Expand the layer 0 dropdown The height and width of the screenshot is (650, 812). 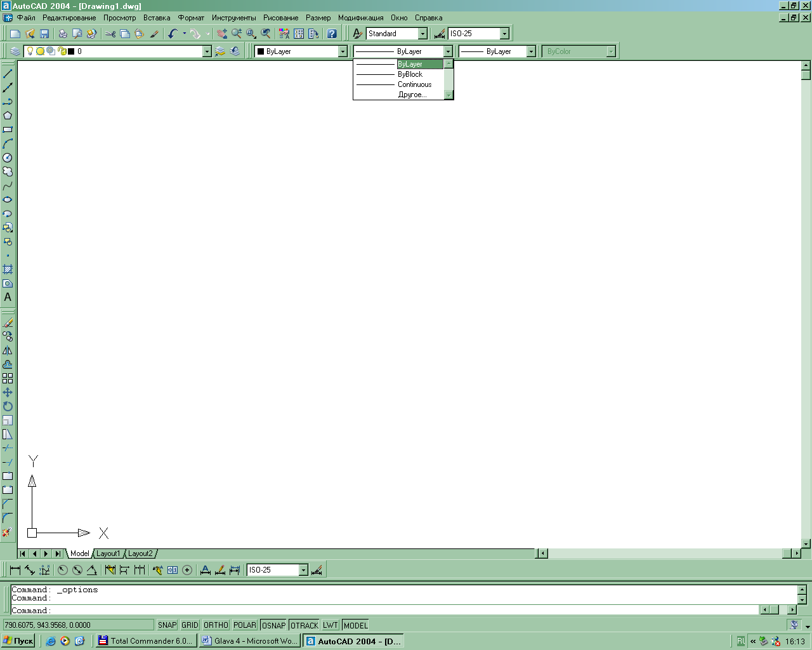coord(207,51)
